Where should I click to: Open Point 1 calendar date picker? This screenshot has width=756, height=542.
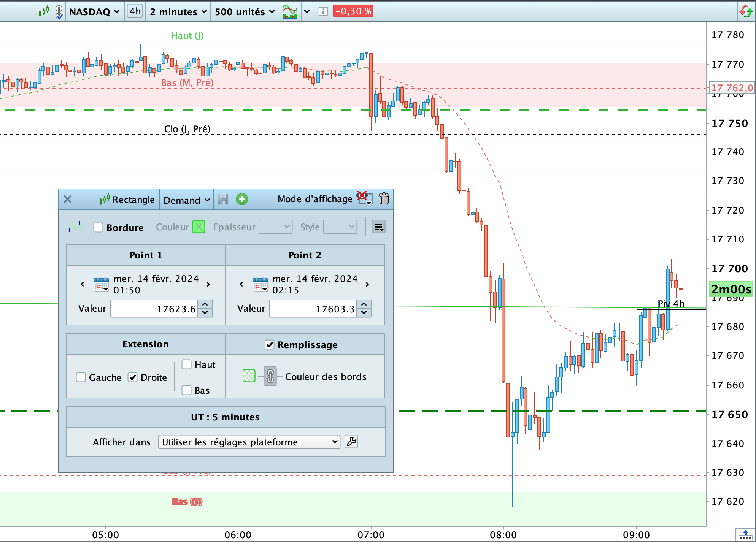(101, 284)
